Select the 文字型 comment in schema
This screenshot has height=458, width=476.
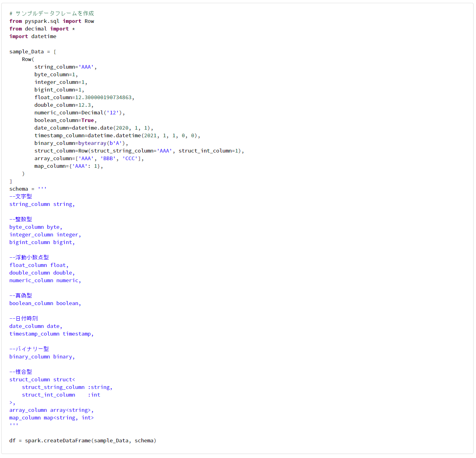(x=21, y=196)
